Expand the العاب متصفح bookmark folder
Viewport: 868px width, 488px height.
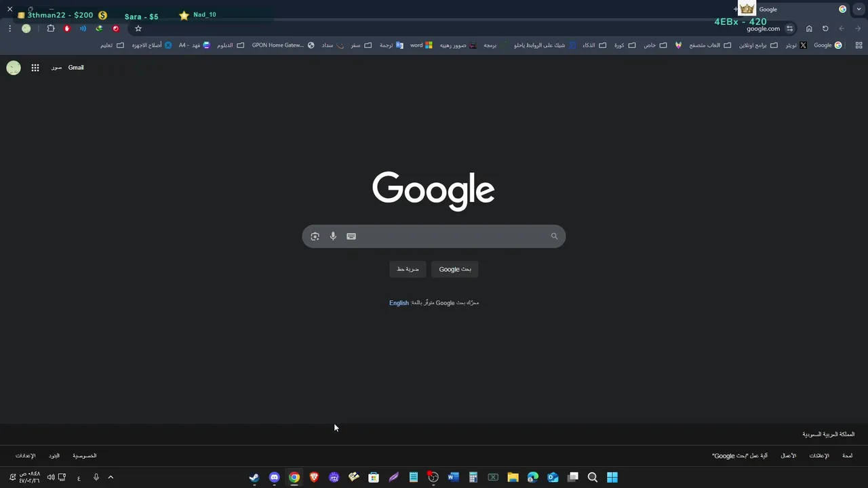tap(710, 45)
